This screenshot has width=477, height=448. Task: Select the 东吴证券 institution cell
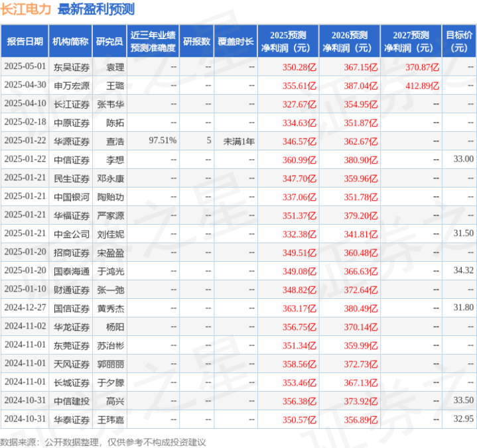click(x=72, y=67)
